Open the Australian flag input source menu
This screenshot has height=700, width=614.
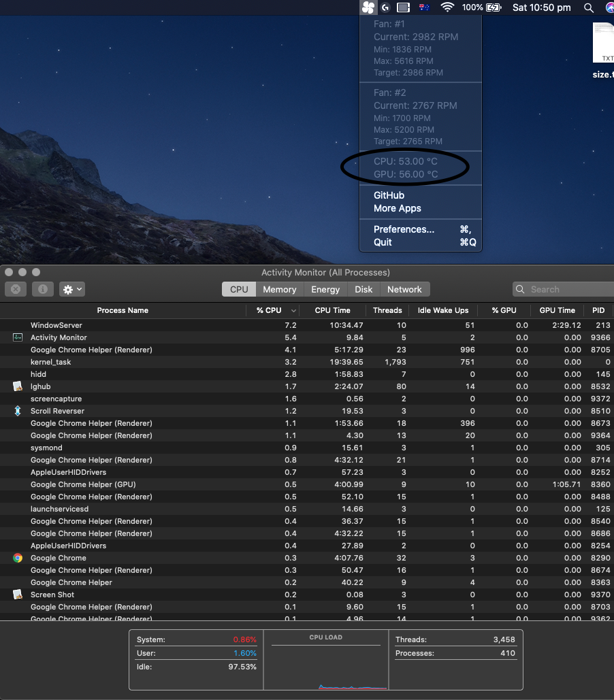coord(424,7)
